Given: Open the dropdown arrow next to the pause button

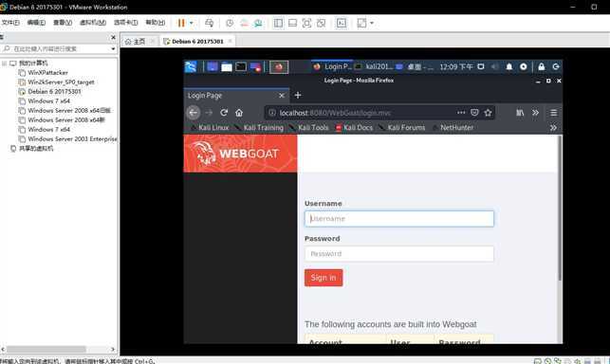Looking at the screenshot, I should click(x=191, y=23).
